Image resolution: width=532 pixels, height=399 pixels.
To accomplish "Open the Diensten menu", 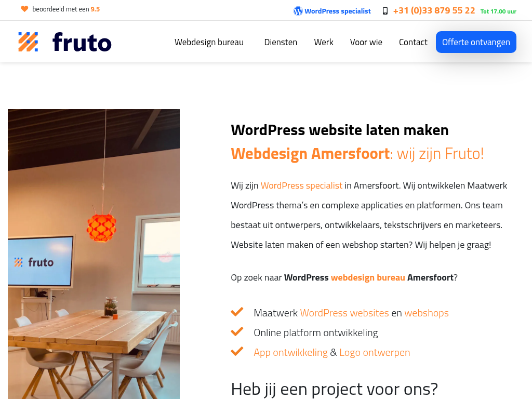I will 281,43.
